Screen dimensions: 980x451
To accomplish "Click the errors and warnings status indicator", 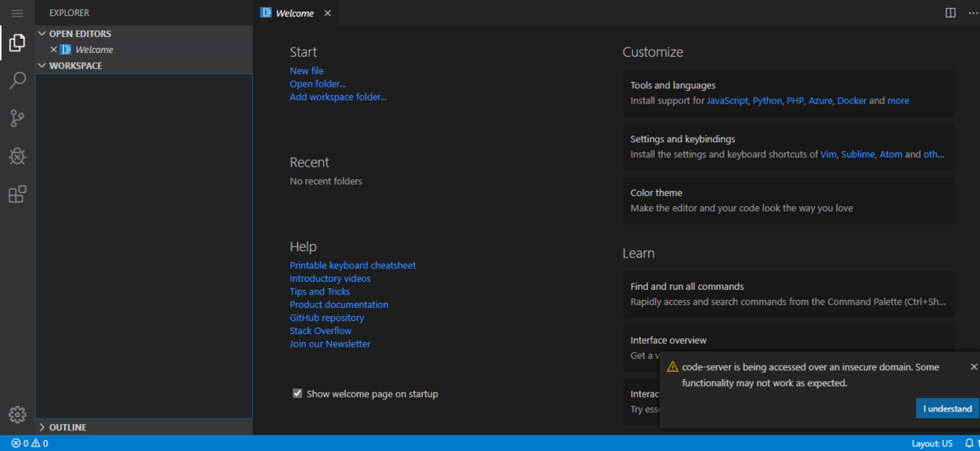I will pyautogui.click(x=29, y=444).
